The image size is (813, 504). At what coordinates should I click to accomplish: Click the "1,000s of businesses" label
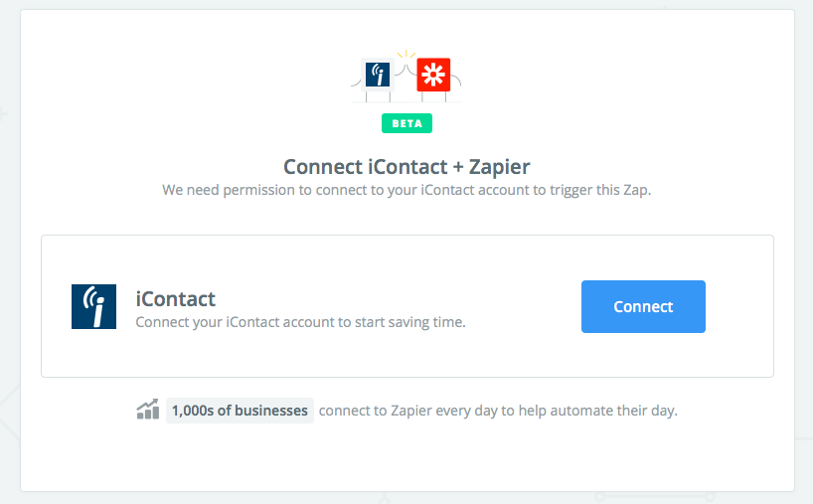[240, 411]
